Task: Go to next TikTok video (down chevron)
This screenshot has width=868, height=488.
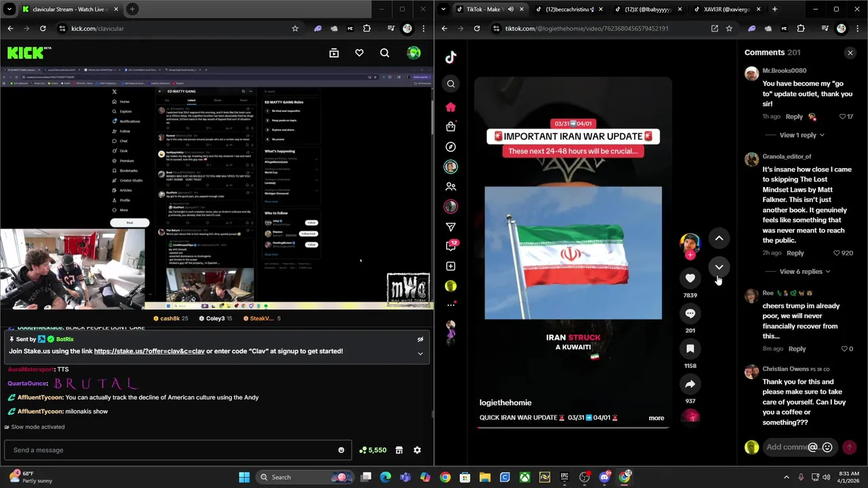Action: point(719,267)
